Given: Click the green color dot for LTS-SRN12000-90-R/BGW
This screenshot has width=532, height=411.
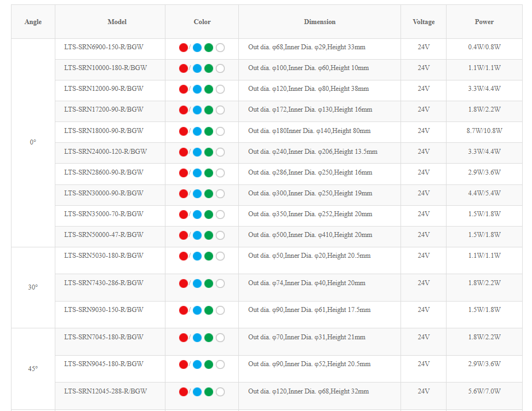Looking at the screenshot, I should point(209,89).
